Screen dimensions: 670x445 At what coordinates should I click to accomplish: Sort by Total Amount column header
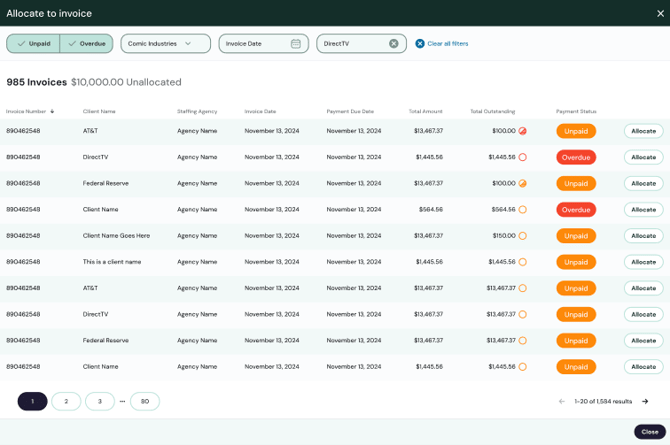tap(426, 111)
